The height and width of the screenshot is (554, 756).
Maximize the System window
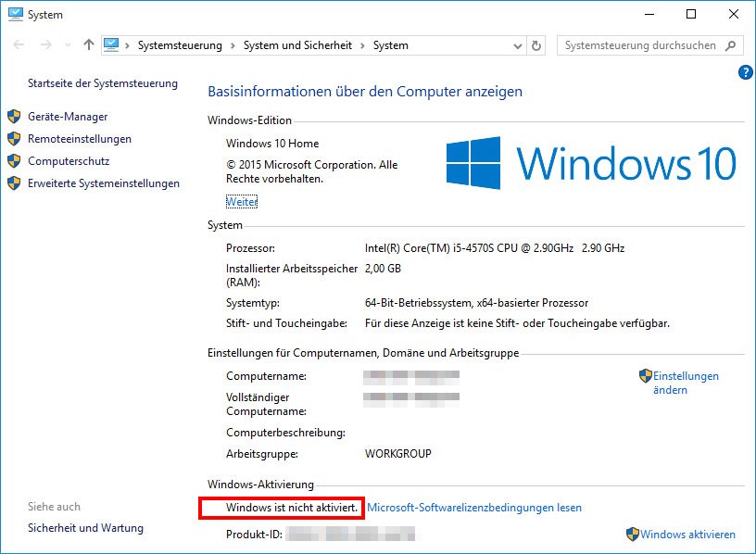(x=691, y=14)
